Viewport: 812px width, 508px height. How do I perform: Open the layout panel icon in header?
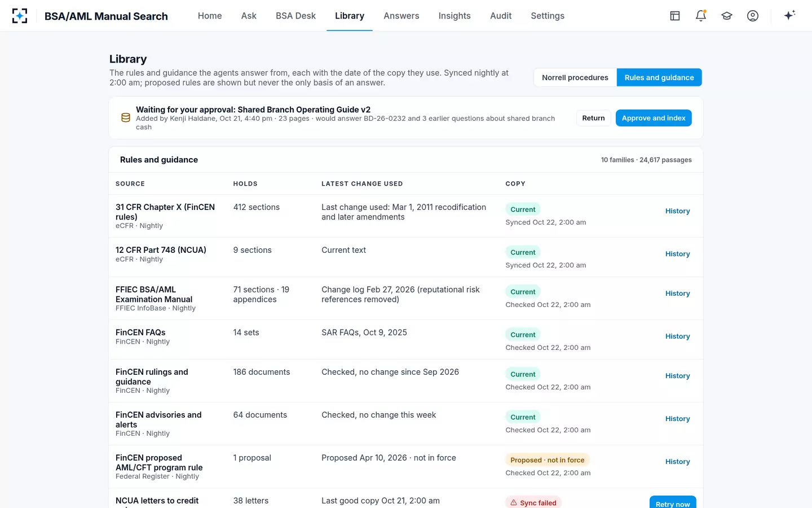point(675,16)
